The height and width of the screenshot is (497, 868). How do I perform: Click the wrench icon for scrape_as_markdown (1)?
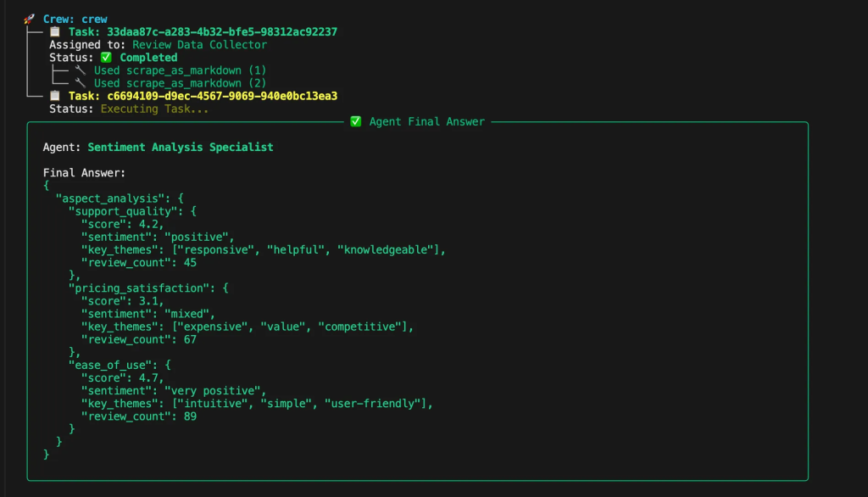(x=81, y=70)
